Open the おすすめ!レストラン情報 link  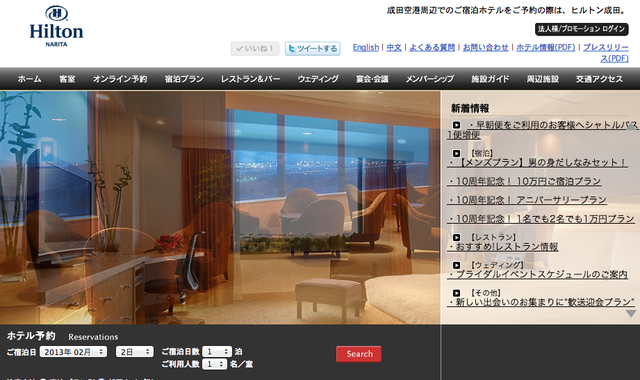point(503,247)
